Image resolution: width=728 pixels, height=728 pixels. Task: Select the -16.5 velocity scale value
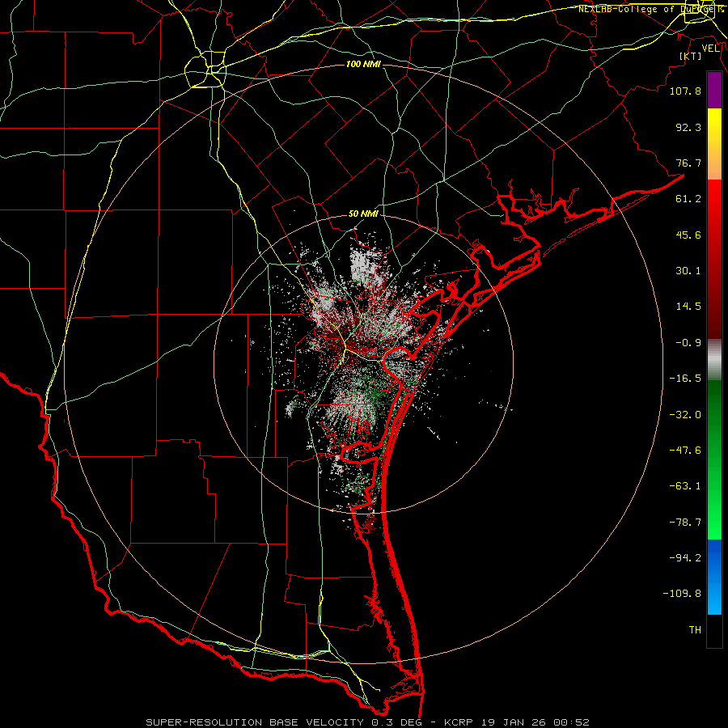pos(685,379)
